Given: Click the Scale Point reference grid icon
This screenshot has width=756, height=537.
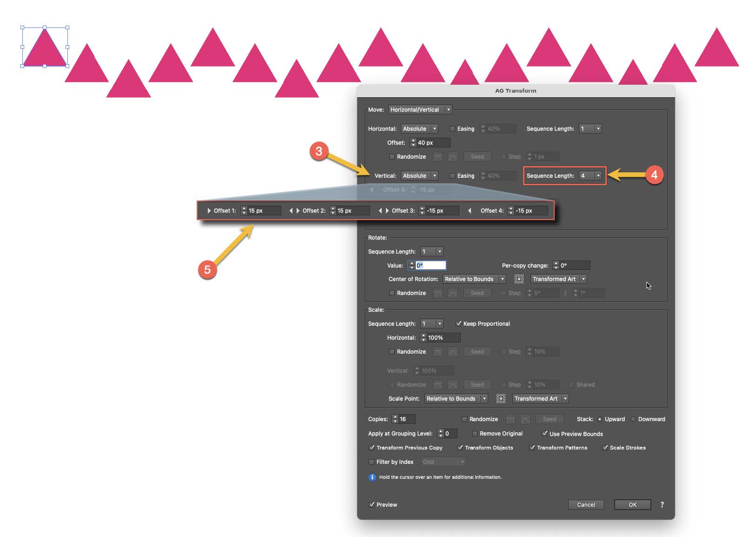Looking at the screenshot, I should coord(501,399).
